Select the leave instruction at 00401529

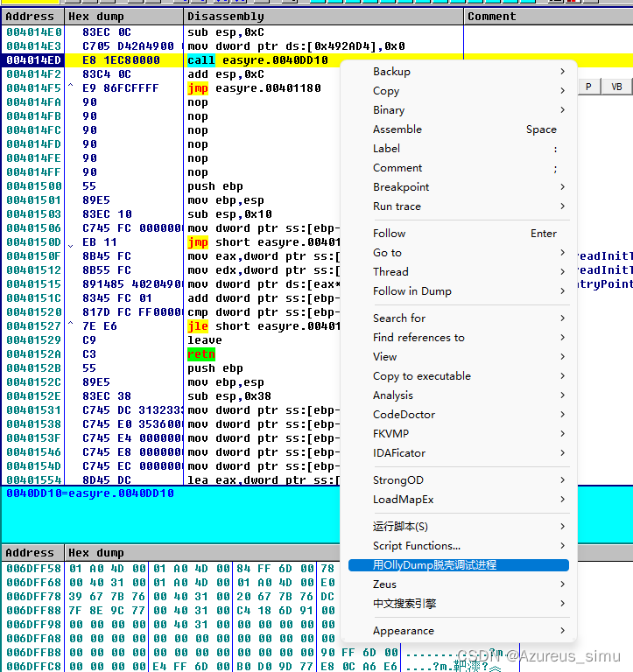click(x=205, y=340)
